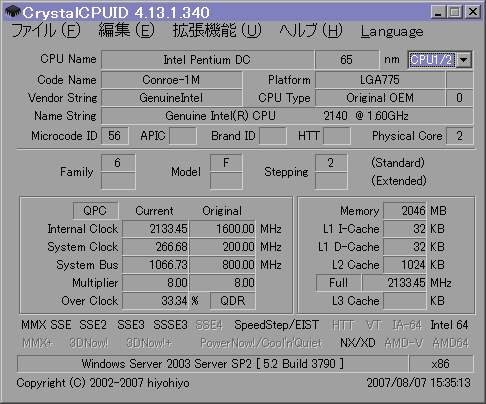Maximize the CrystalCPUID window
The height and width of the screenshot is (404, 486).
pyautogui.click(x=455, y=12)
